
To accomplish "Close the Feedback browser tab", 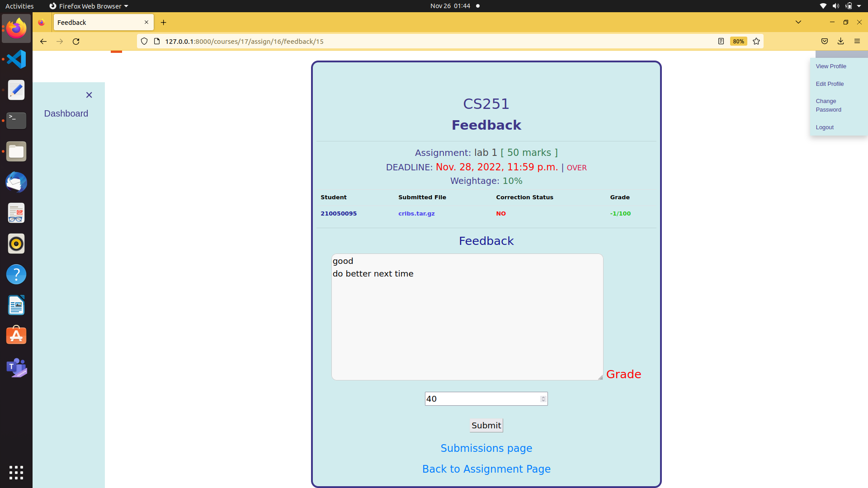I will pos(146,22).
